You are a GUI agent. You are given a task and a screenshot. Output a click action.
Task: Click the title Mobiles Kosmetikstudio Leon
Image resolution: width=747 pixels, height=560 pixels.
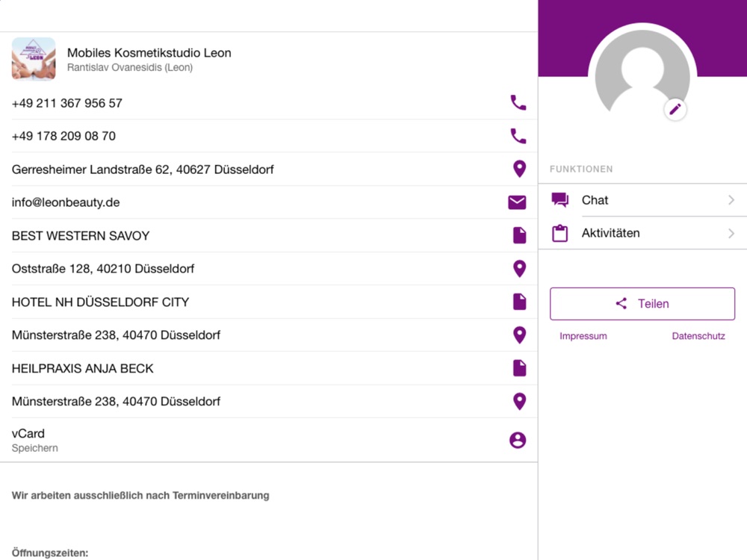pos(149,53)
